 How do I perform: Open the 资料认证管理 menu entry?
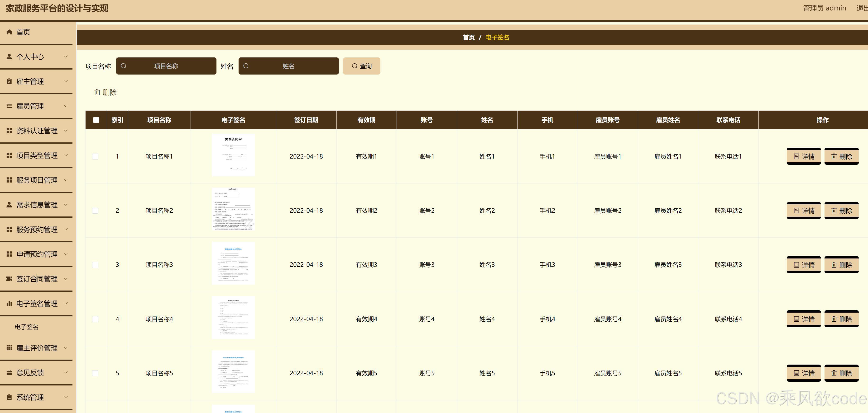pos(37,131)
